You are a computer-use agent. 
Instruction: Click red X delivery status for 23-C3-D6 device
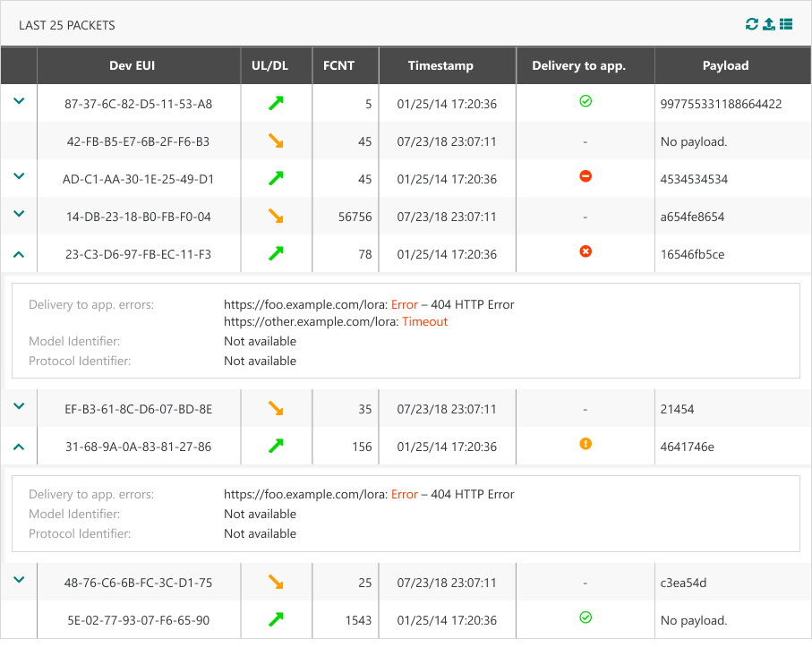point(585,252)
